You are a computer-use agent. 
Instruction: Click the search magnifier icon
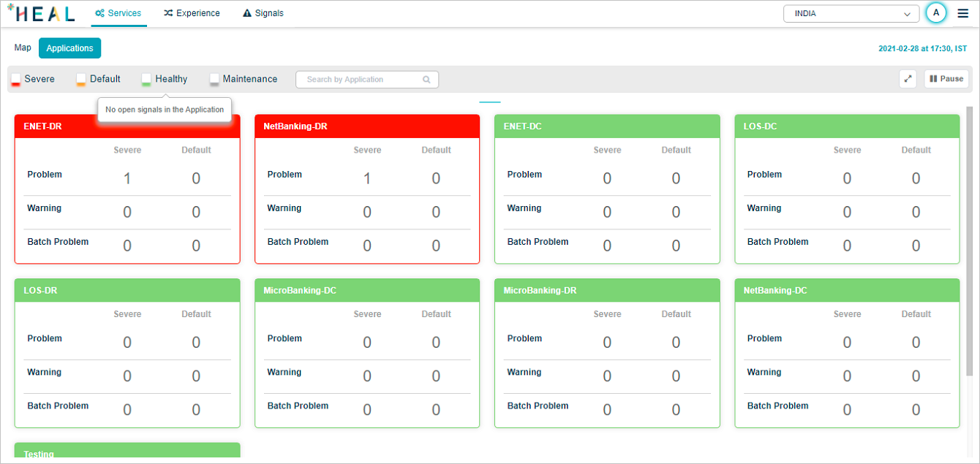pyautogui.click(x=426, y=80)
